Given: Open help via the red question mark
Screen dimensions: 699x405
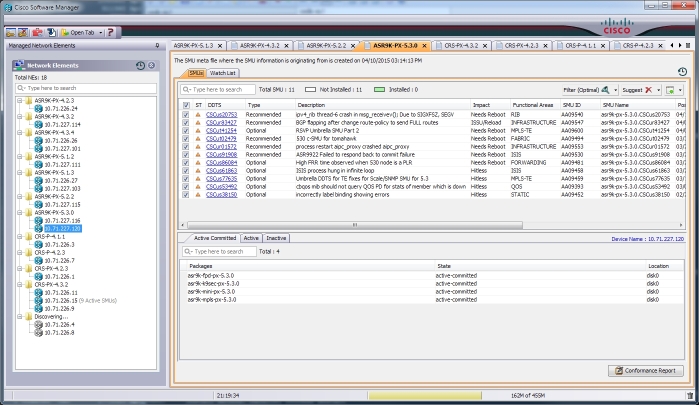Looking at the screenshot, I should (111, 33).
